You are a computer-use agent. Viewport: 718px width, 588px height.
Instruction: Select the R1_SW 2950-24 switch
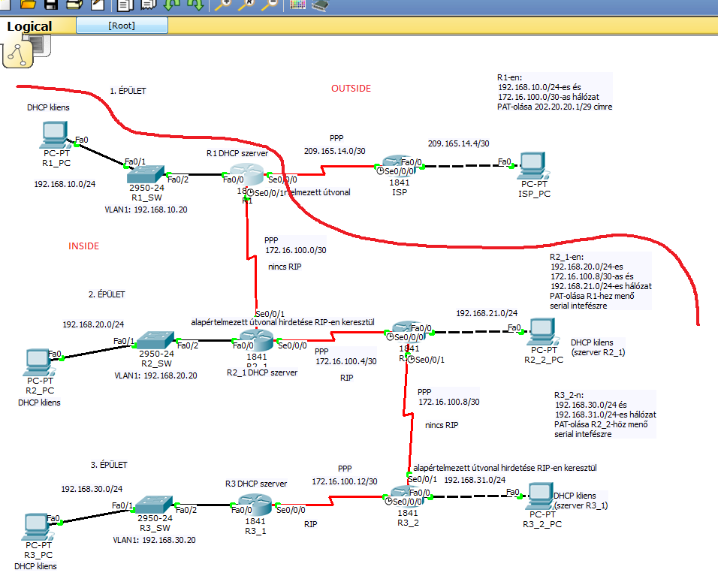[146, 174]
